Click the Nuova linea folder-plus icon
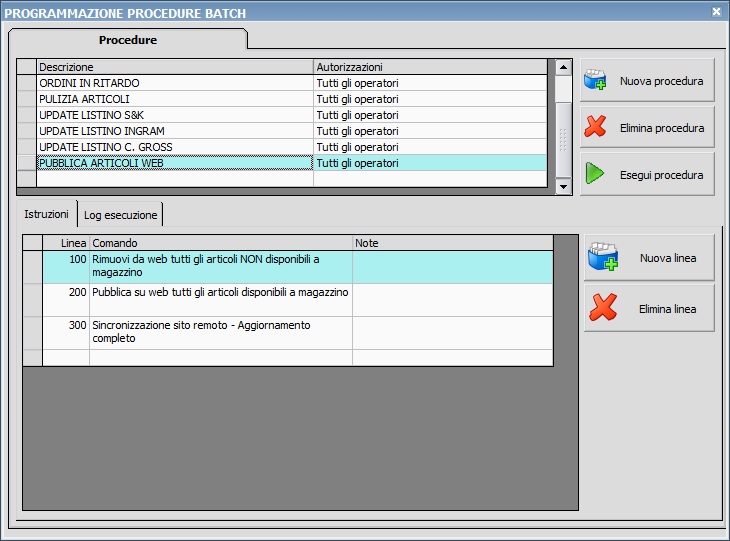The height and width of the screenshot is (541, 730). [x=603, y=257]
